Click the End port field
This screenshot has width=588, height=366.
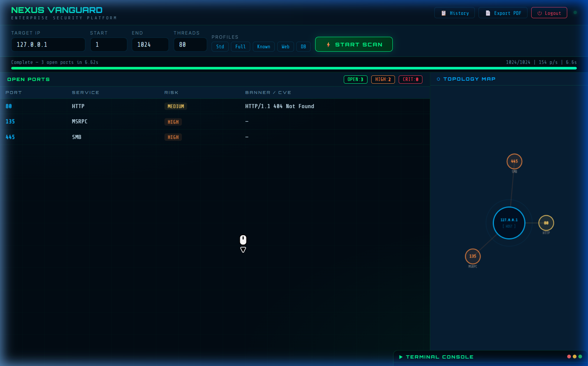coord(150,45)
